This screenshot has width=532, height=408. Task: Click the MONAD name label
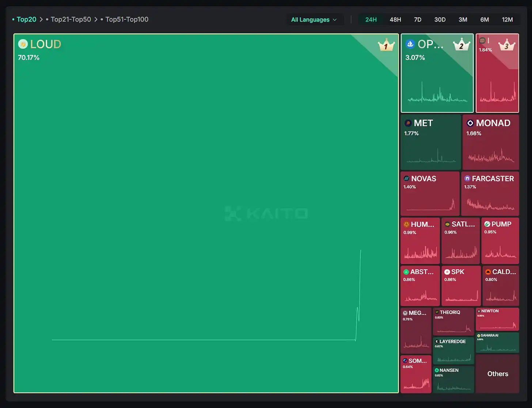[493, 123]
